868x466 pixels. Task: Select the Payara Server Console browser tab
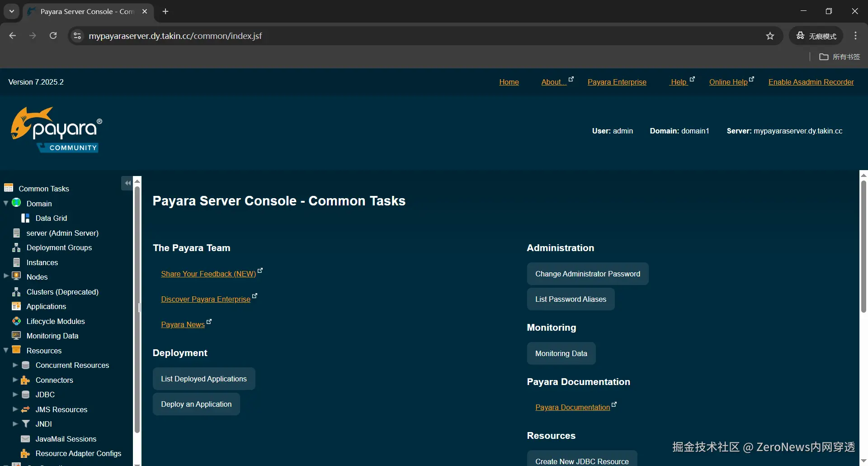(x=88, y=12)
